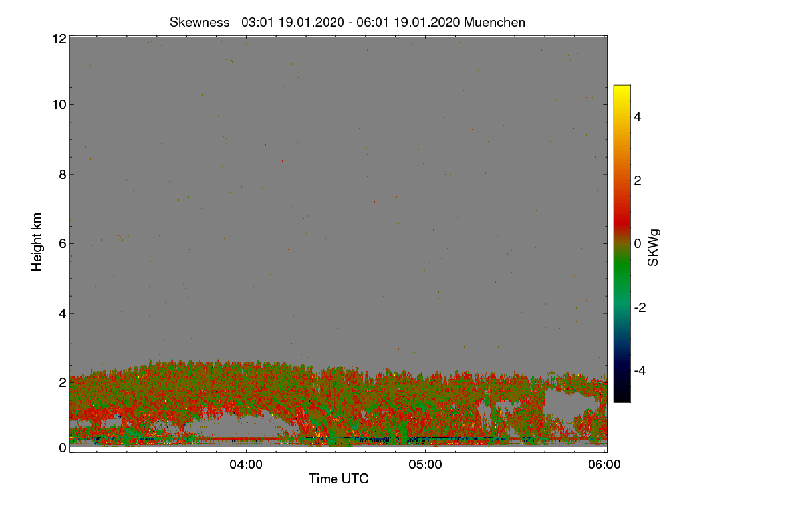Click the height tick label 10
Image resolution: width=798 pixels, height=532 pixels.
[59, 104]
